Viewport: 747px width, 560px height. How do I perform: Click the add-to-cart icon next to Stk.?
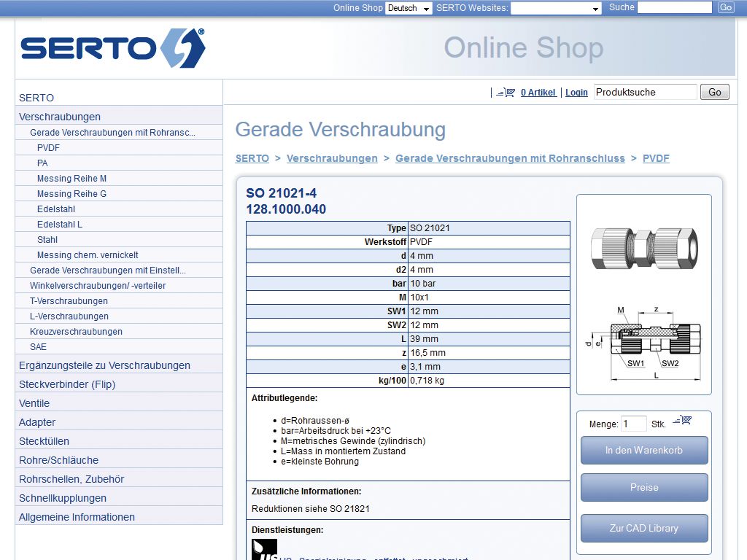pos(682,421)
